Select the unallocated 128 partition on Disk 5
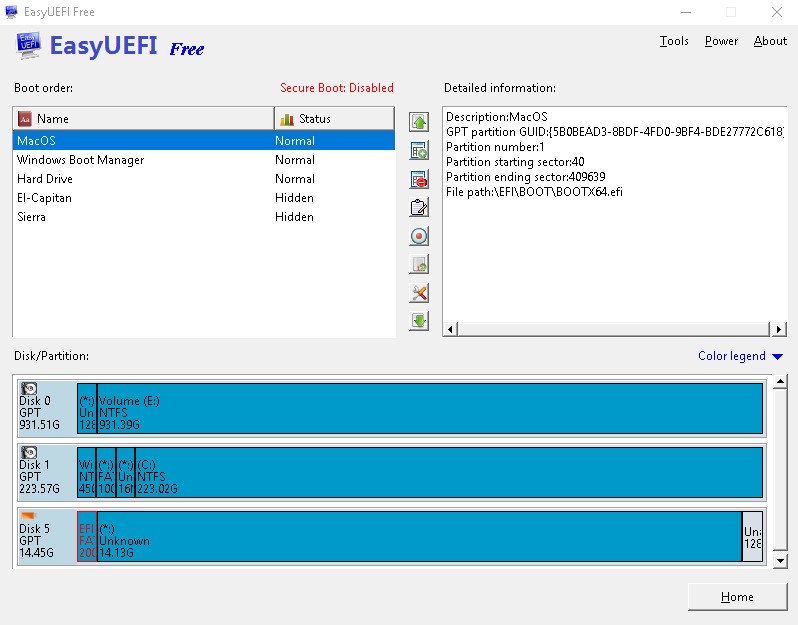 [x=753, y=536]
